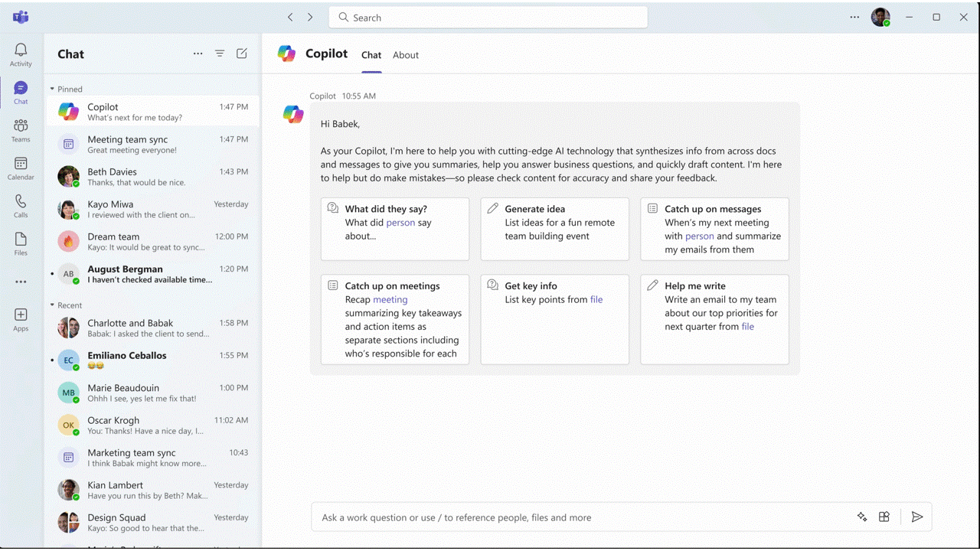Select 'Catch up on meetings' prompt card

point(394,319)
